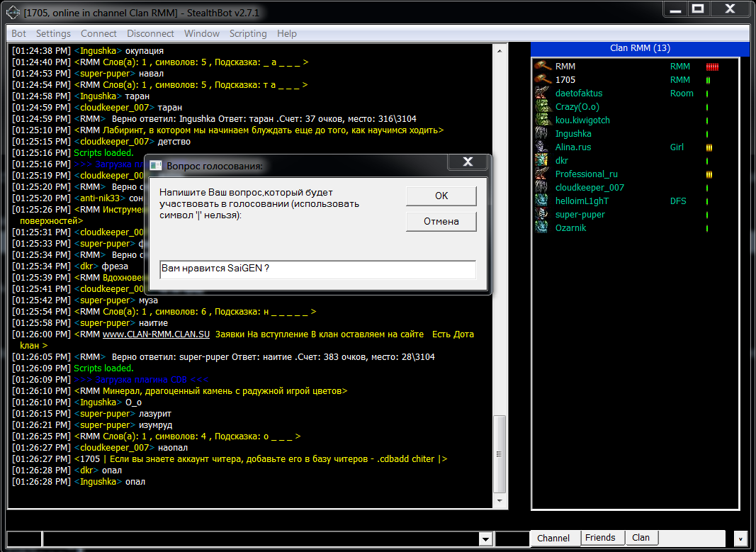Click the gavel icon beside user RMM
The height and width of the screenshot is (552, 756).
click(542, 67)
